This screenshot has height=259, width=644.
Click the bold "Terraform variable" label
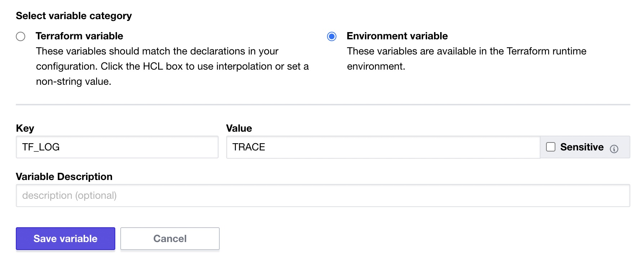pyautogui.click(x=79, y=36)
